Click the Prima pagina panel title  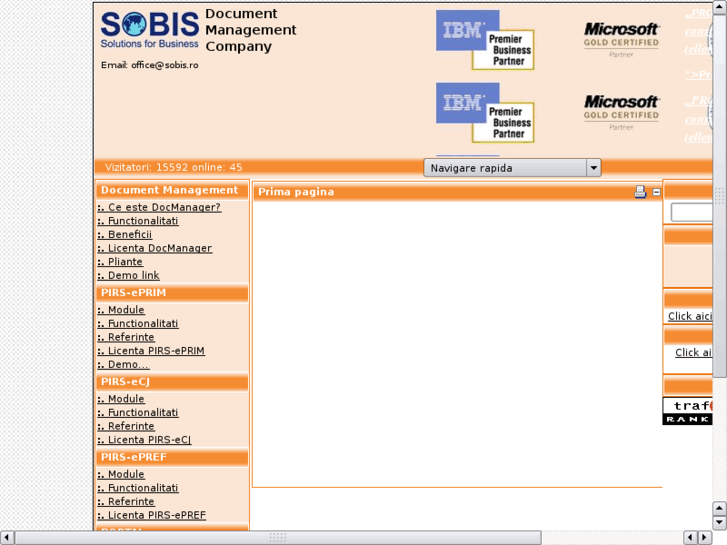296,192
